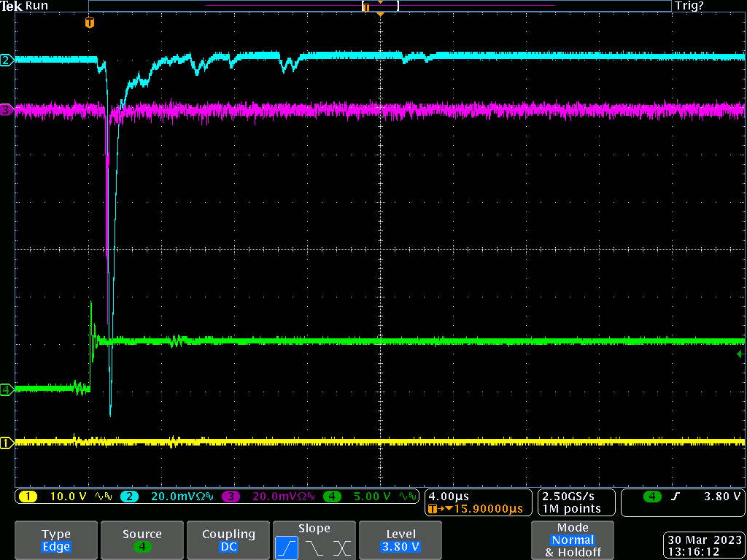Click the orange trigger position T marker
Viewport: 747px width, 560px height.
(x=90, y=23)
